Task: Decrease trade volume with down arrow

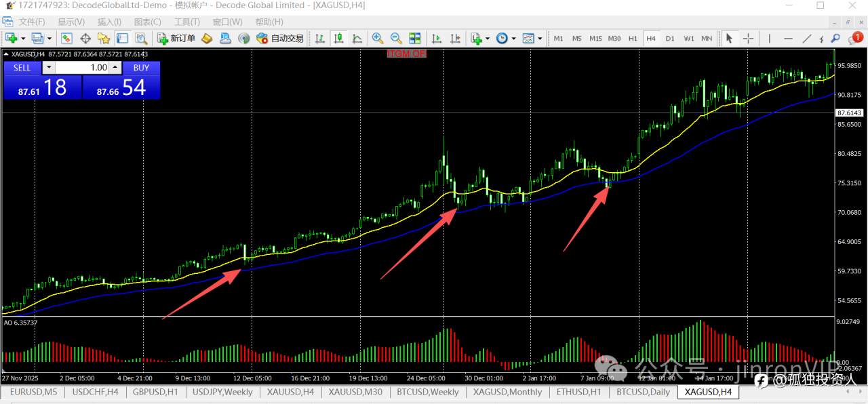Action: coord(49,68)
